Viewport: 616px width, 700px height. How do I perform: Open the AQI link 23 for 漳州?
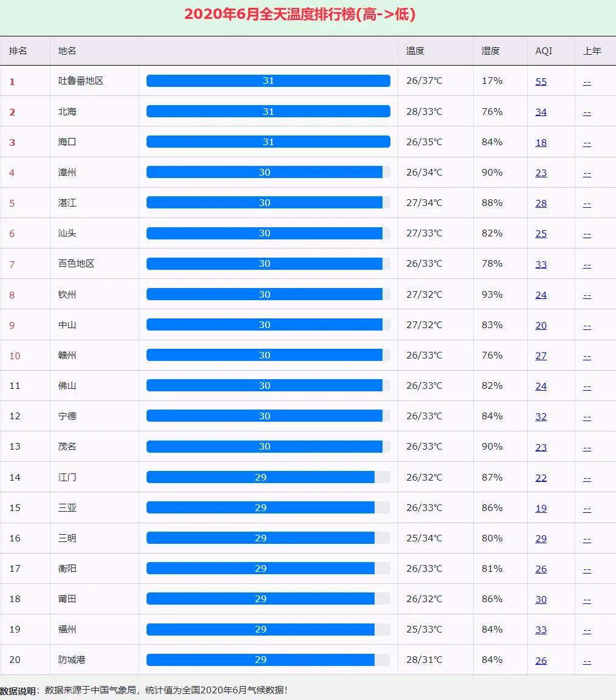point(541,173)
